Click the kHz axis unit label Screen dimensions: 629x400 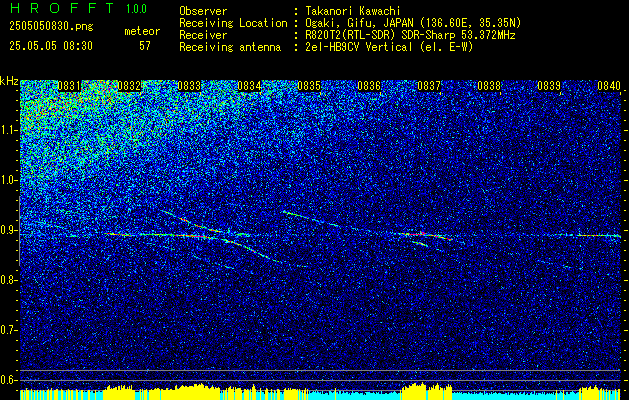9,81
